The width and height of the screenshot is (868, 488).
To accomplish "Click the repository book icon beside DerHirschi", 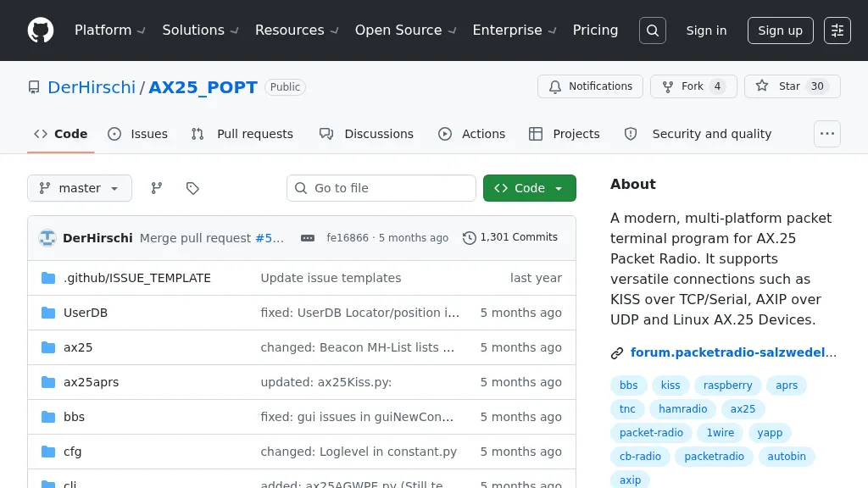I will coord(33,86).
